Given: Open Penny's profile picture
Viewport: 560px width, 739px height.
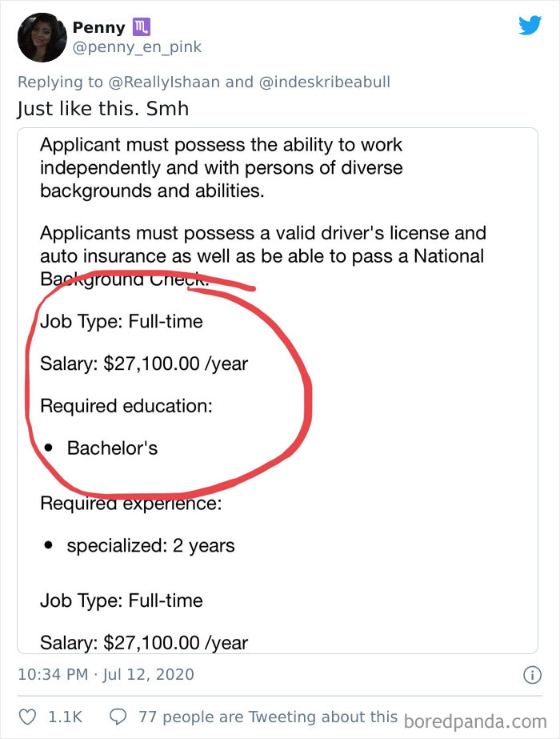Looking at the screenshot, I should click(42, 37).
